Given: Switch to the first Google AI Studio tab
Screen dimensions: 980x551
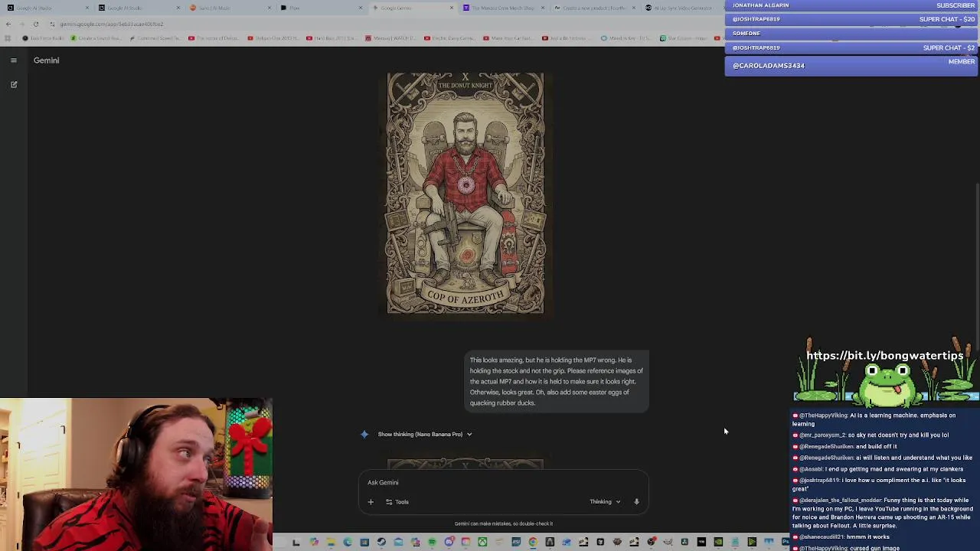Looking at the screenshot, I should coord(45,8).
